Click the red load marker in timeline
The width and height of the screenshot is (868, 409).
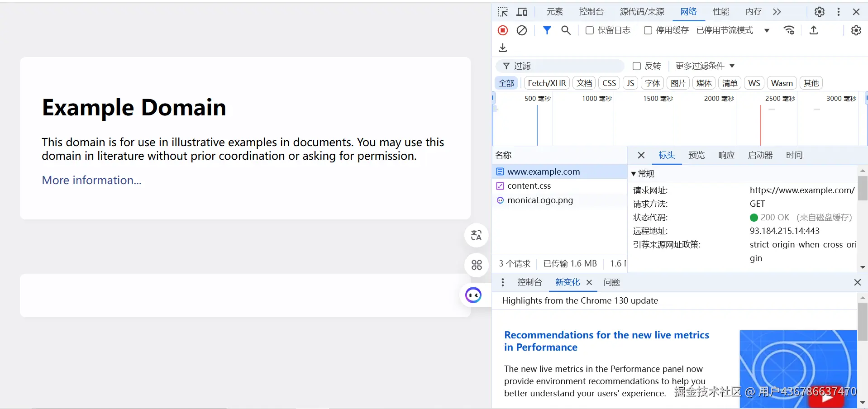pos(761,125)
